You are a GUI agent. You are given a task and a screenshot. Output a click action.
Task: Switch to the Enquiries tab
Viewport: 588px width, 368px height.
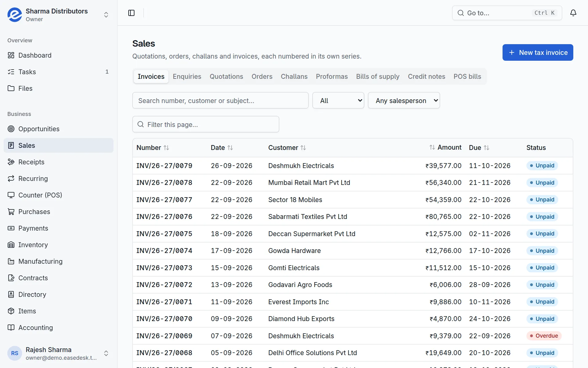[187, 77]
